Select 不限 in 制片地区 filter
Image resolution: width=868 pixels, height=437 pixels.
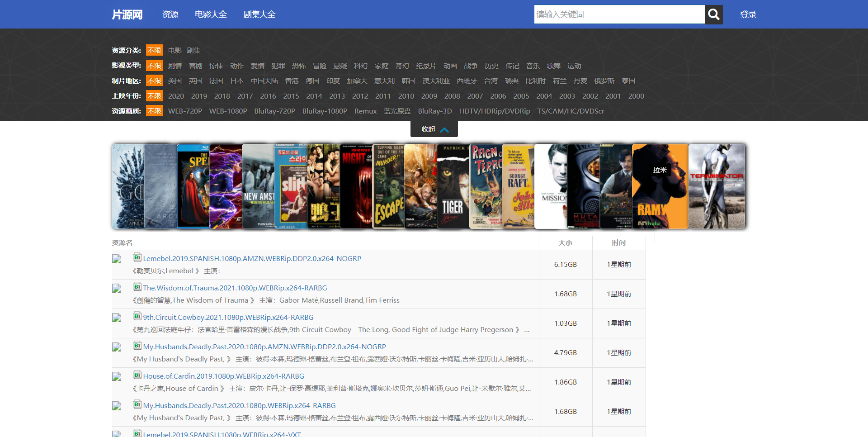(154, 81)
